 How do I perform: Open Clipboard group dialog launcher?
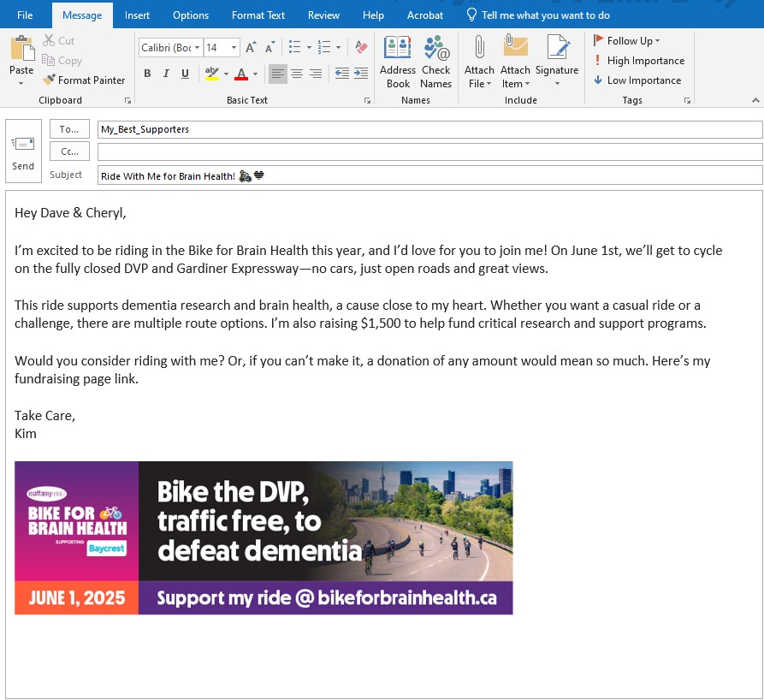[127, 100]
